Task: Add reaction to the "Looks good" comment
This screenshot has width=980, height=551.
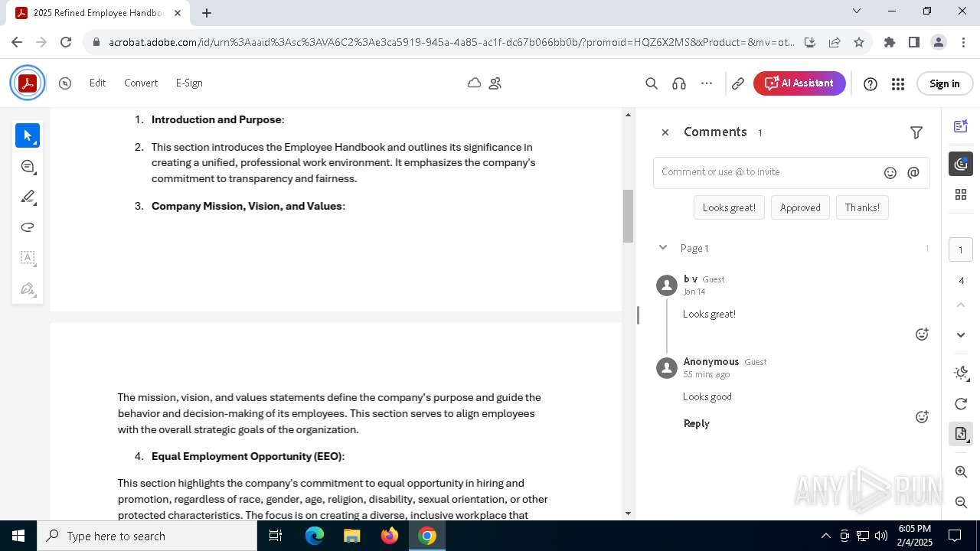Action: click(923, 417)
